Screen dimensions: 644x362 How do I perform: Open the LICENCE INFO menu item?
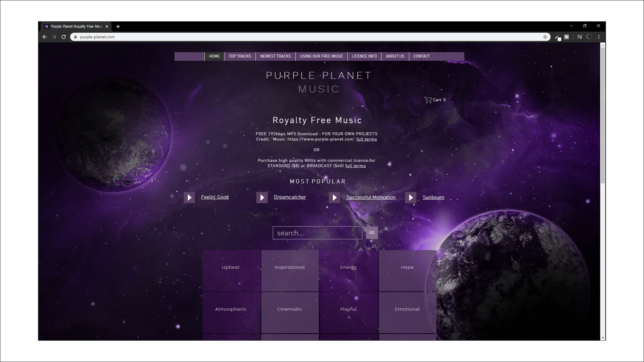pos(364,56)
